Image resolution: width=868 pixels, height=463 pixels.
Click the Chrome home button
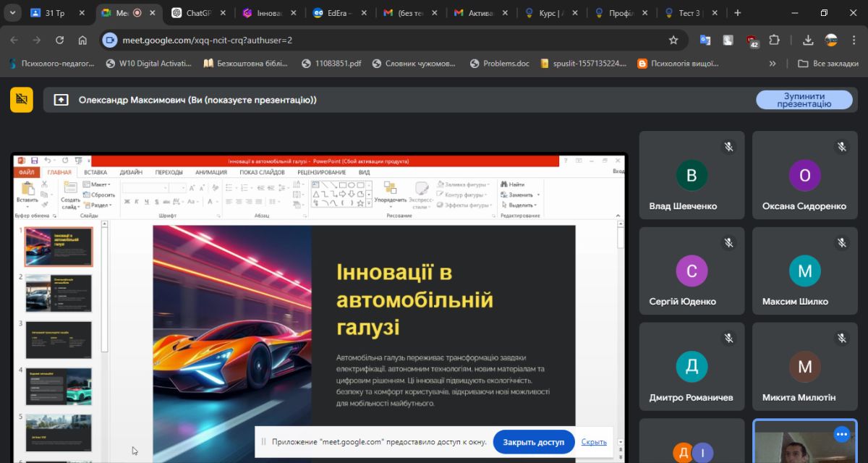[82, 41]
